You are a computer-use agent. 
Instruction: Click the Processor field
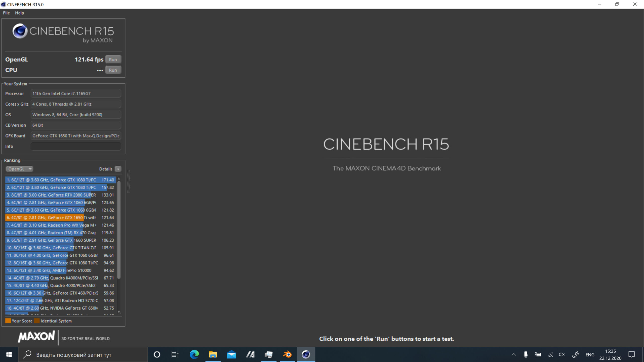coord(76,94)
